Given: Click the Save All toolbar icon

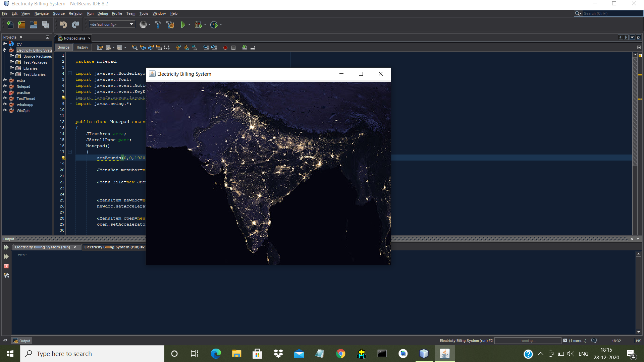Looking at the screenshot, I should 45,24.
